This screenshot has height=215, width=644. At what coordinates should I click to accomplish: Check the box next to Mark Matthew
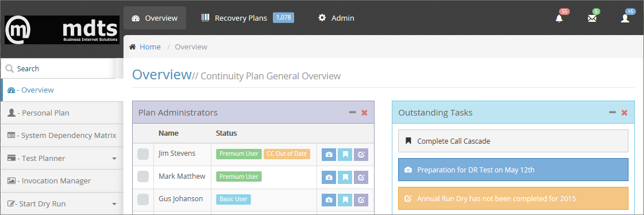(x=143, y=176)
